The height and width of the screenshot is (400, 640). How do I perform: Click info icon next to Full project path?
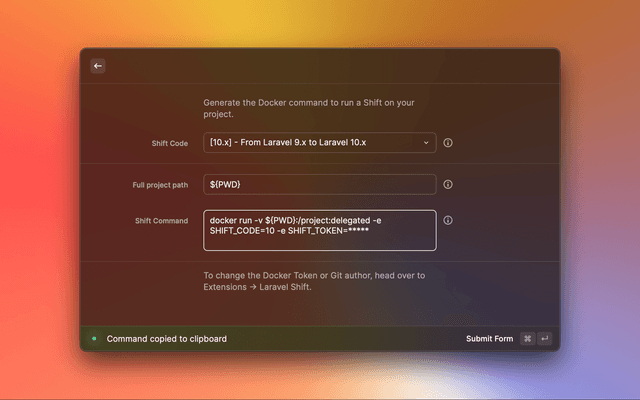click(448, 185)
